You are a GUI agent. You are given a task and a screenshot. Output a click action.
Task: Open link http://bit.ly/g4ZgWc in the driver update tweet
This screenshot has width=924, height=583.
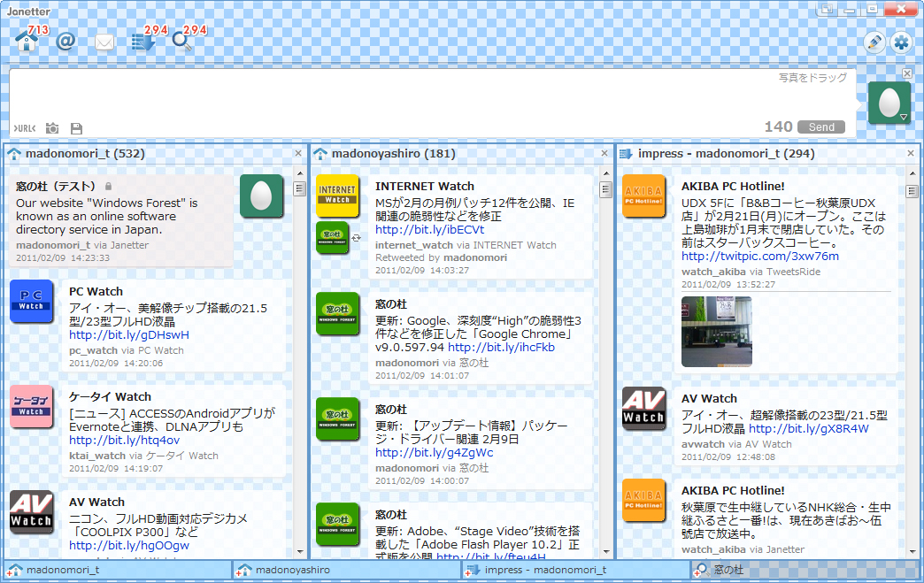pos(435,453)
